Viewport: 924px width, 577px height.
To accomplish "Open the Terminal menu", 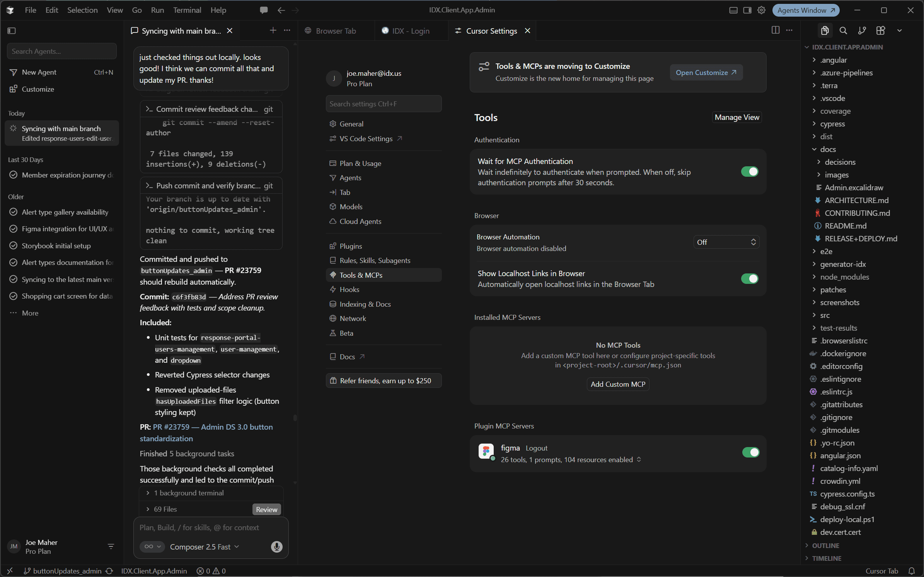I will (187, 10).
